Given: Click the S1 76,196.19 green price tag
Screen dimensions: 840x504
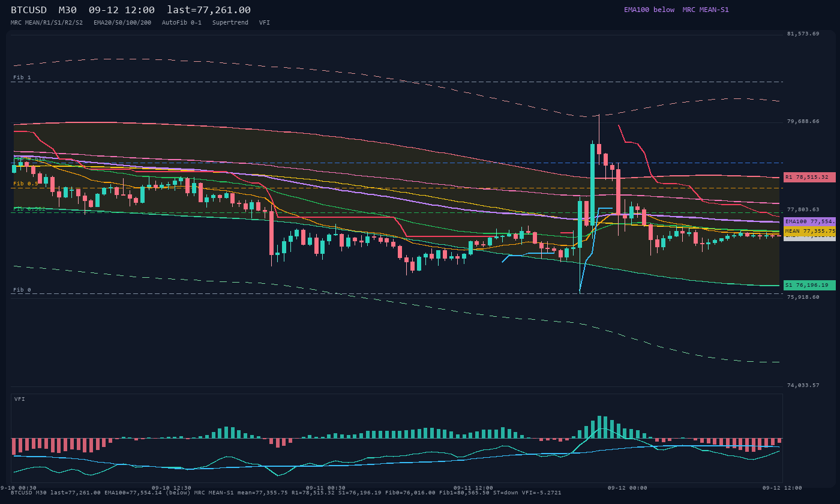Looking at the screenshot, I should point(809,285).
